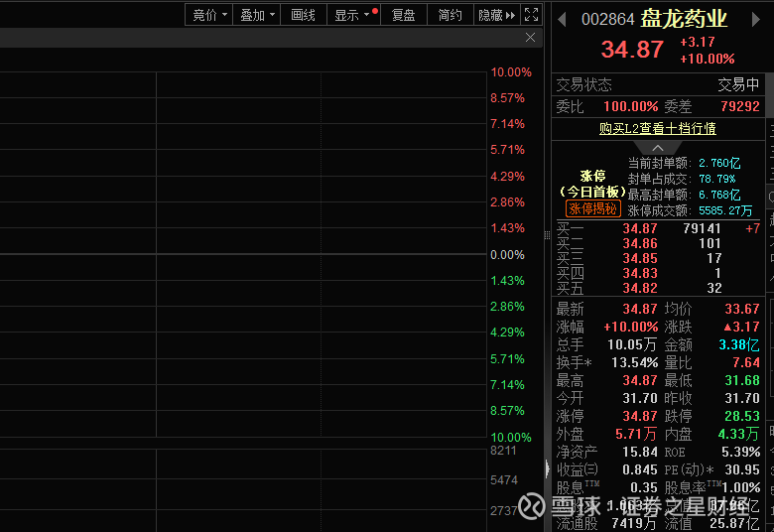Open the 购买L2查看十档行情 link

[658, 128]
